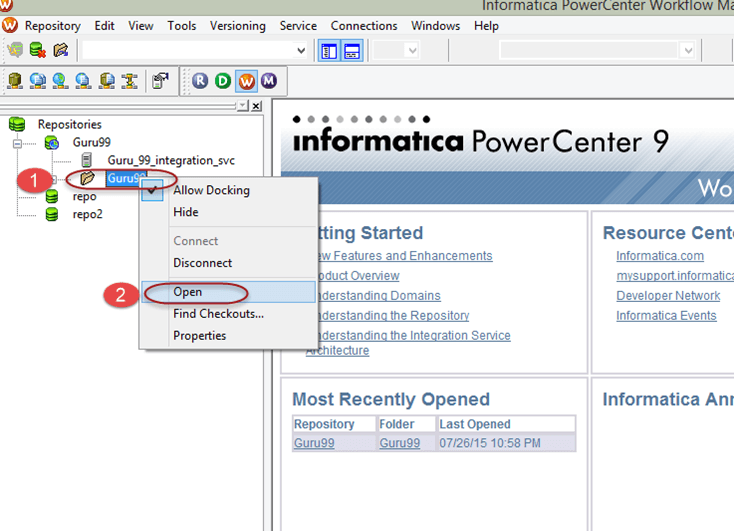Open the Developer Network link

[668, 296]
